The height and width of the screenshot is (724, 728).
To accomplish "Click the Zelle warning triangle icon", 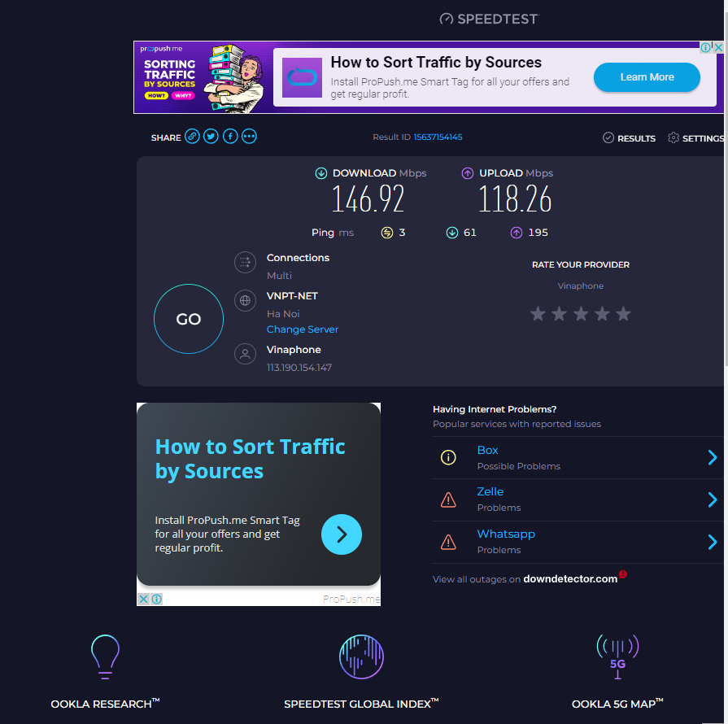I will [x=448, y=499].
